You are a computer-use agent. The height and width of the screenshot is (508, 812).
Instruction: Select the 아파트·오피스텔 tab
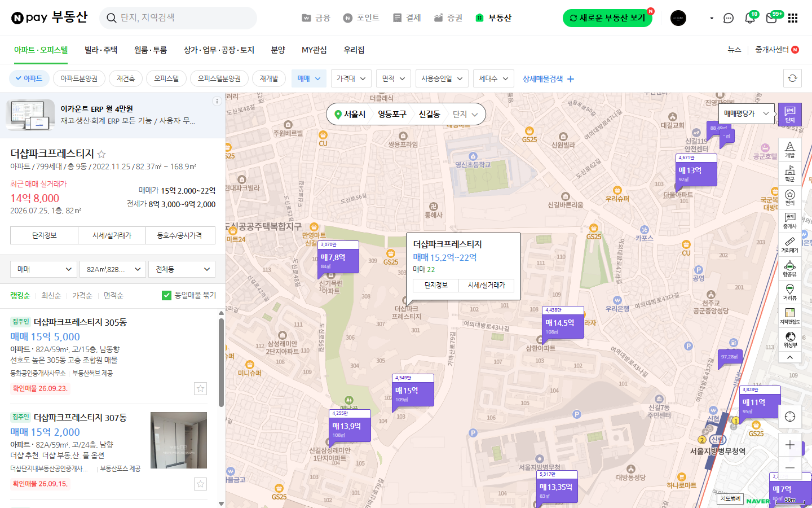41,50
